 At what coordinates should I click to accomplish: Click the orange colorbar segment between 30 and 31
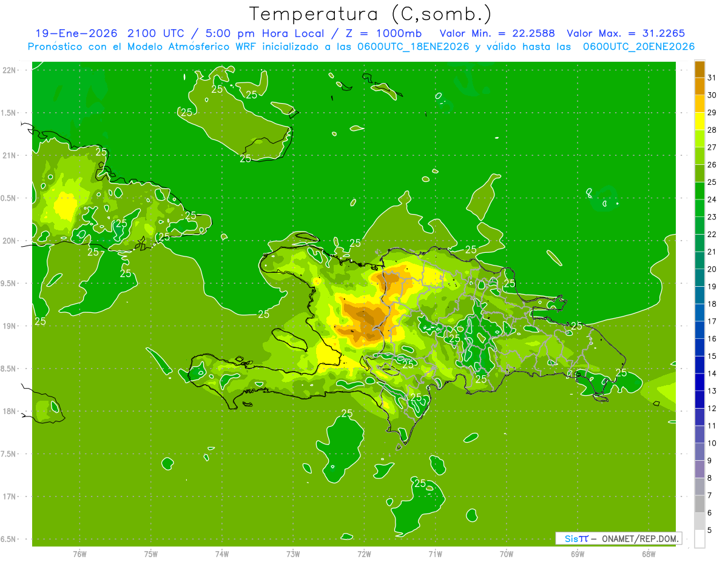tap(699, 87)
